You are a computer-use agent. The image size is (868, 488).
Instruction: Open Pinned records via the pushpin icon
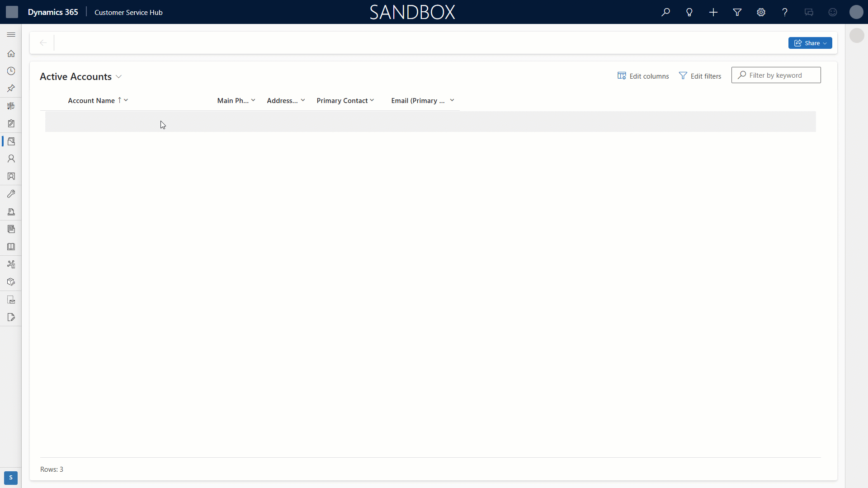click(x=11, y=88)
